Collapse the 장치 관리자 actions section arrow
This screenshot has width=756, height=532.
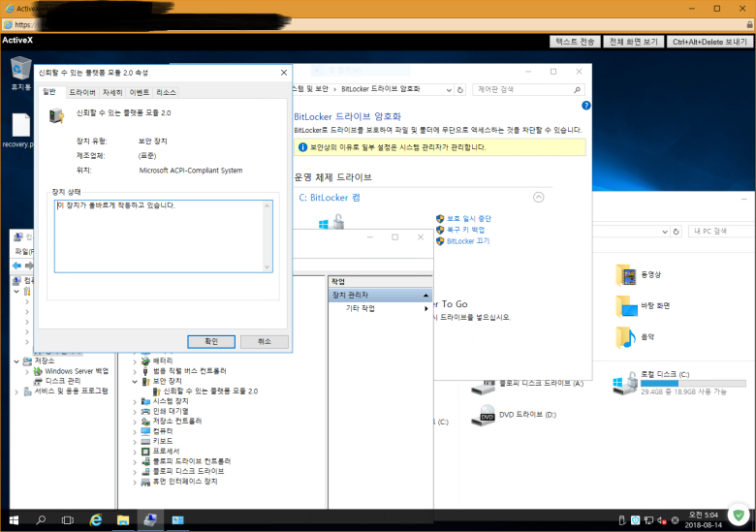[x=425, y=295]
